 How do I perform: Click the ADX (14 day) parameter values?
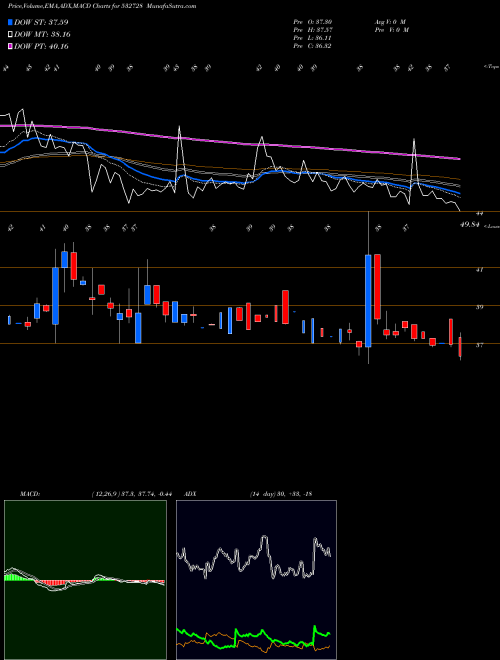click(280, 494)
